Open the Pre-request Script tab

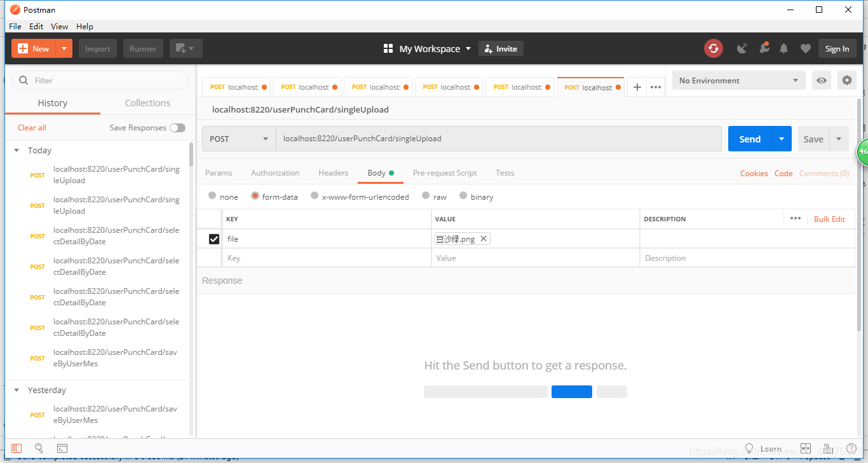point(445,172)
